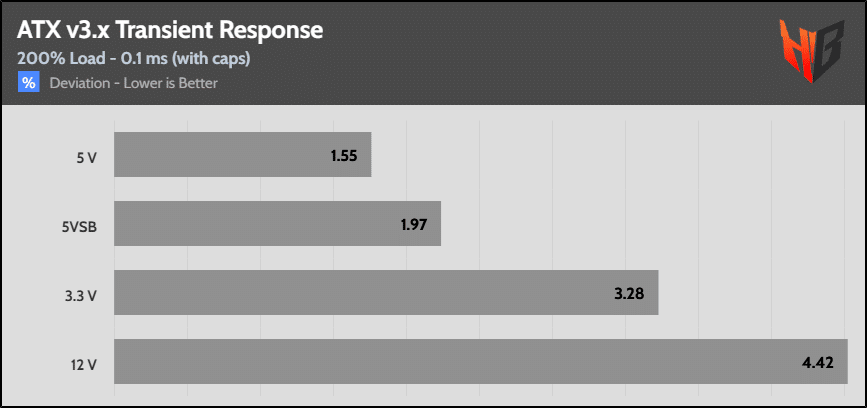Click the Deviation - Lower is Better legend
Screen dimensions: 867x408
coord(133,83)
